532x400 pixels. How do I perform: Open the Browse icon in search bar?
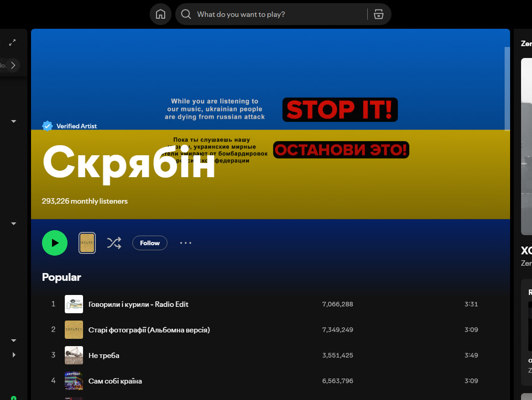click(x=379, y=14)
